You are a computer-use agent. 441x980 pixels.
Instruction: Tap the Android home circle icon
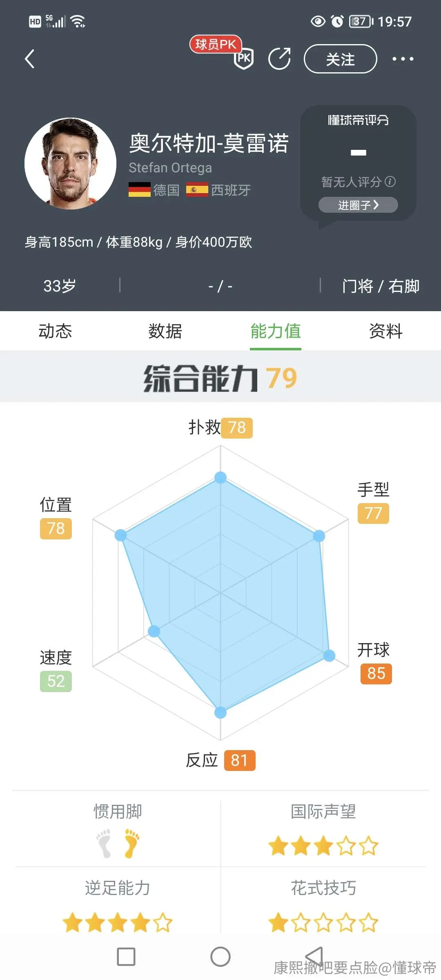[x=220, y=956]
